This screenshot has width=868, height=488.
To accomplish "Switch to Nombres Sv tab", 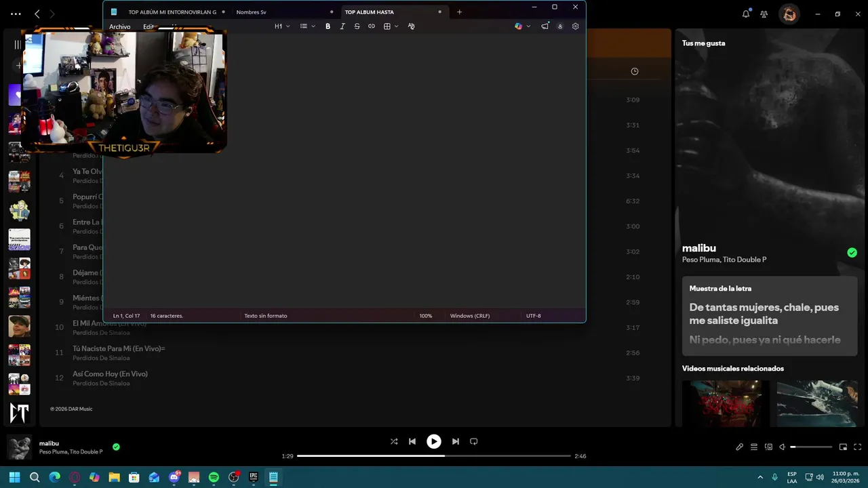I will point(251,12).
